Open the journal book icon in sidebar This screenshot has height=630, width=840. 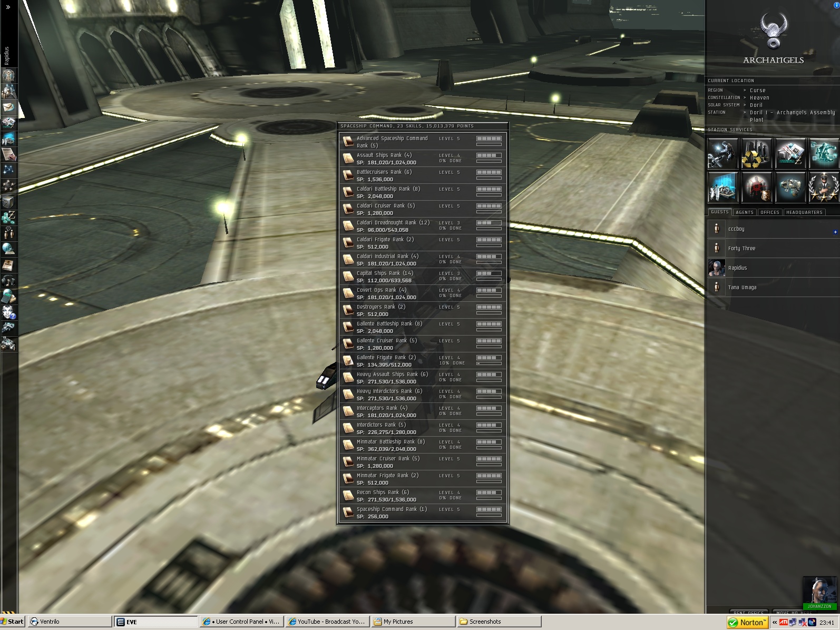pyautogui.click(x=8, y=265)
